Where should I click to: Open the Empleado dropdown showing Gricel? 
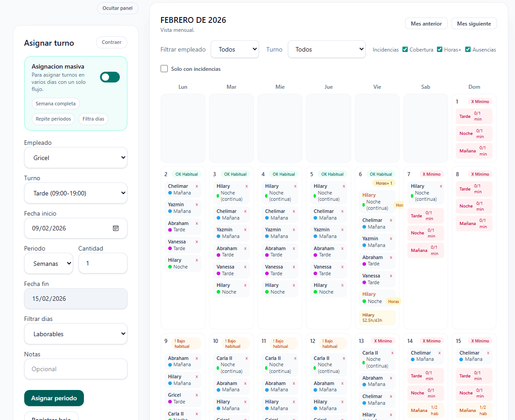click(75, 157)
